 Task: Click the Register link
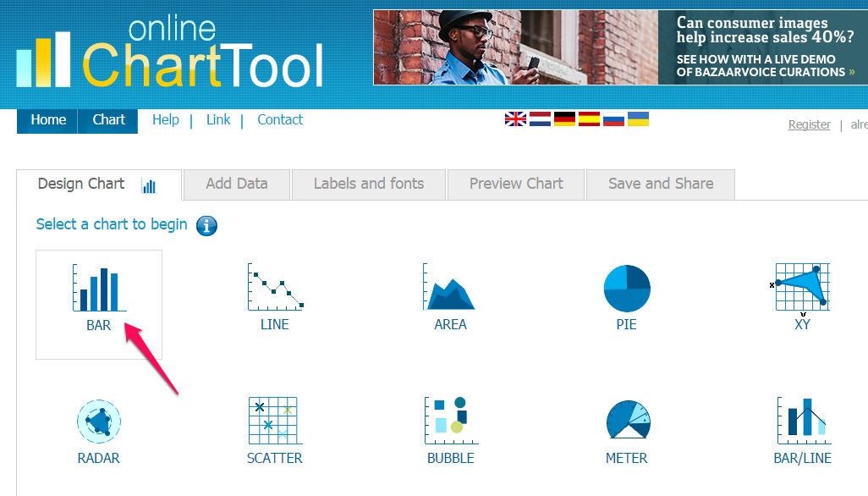[x=810, y=124]
